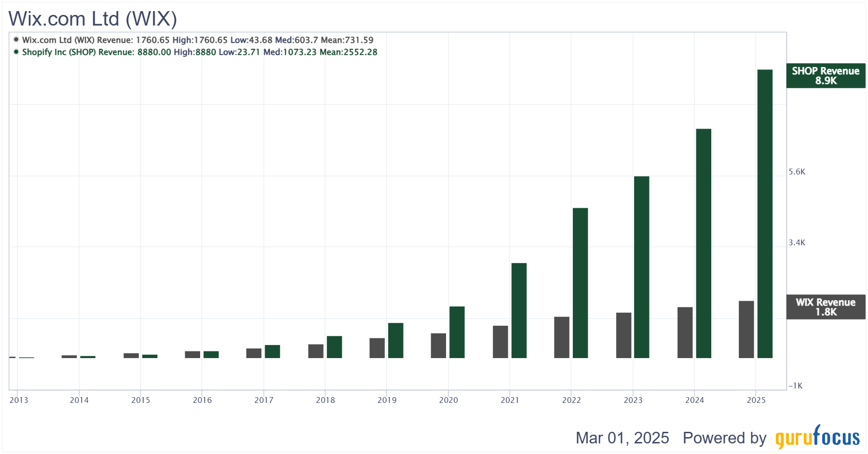
Task: Click the 2018 Shopify revenue bar
Action: pos(334,347)
